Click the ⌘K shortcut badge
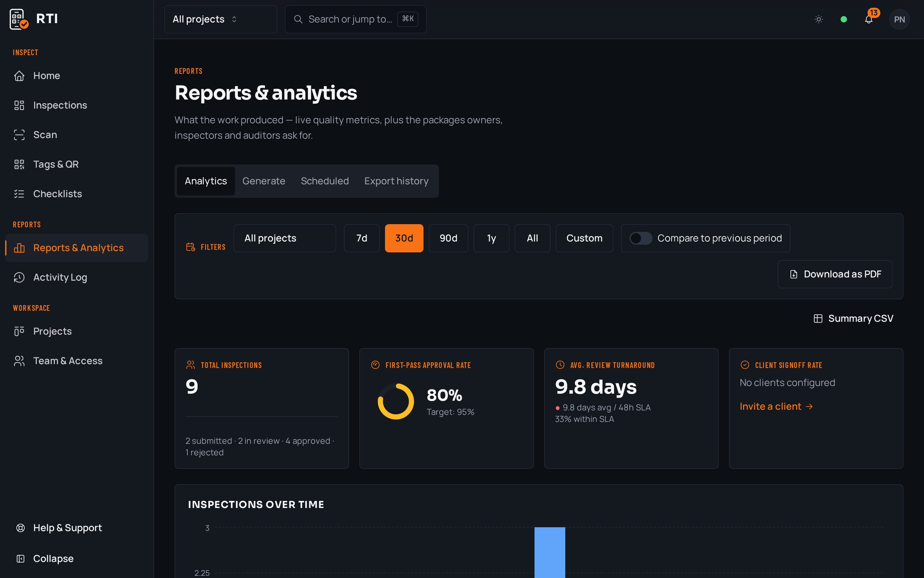Viewport: 924px width, 578px height. tap(408, 19)
